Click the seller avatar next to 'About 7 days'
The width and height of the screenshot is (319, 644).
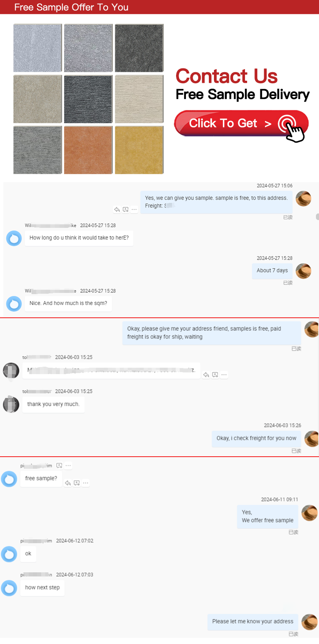303,271
